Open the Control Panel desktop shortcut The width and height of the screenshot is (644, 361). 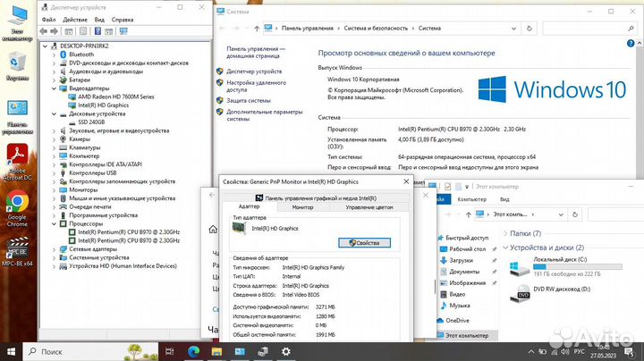tap(17, 117)
